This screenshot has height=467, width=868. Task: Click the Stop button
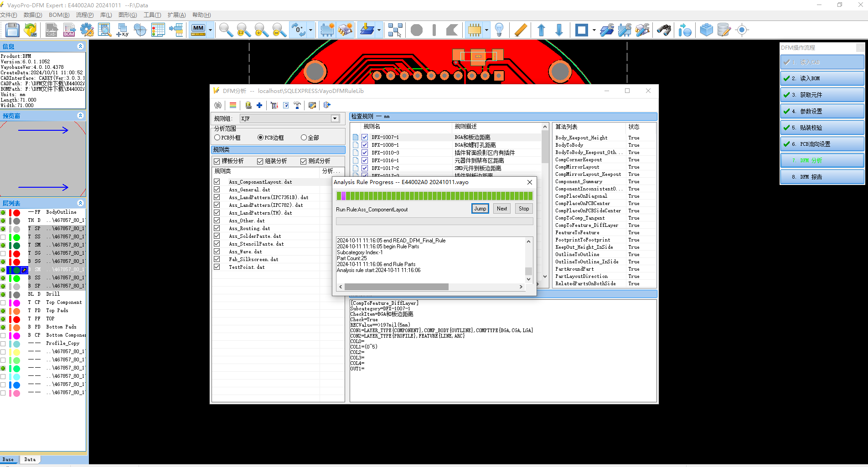[524, 209]
